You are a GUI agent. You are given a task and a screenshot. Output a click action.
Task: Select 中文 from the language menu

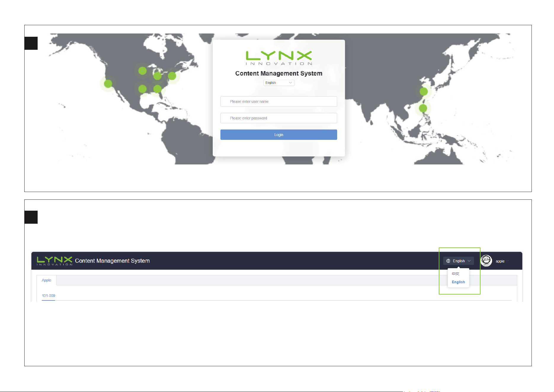[x=456, y=274]
